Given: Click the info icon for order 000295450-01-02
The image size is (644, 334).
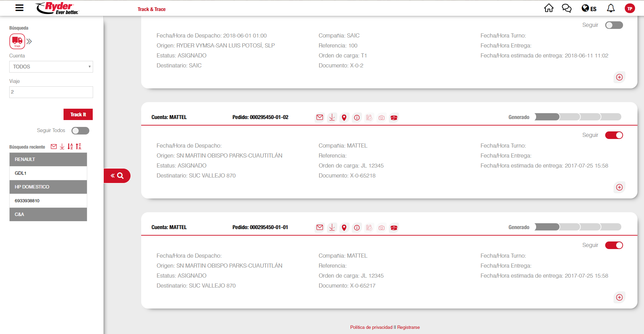Looking at the screenshot, I should tap(357, 118).
